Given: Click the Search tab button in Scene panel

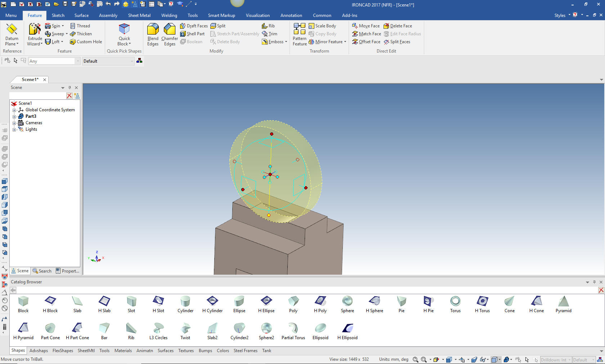Looking at the screenshot, I should coord(42,271).
